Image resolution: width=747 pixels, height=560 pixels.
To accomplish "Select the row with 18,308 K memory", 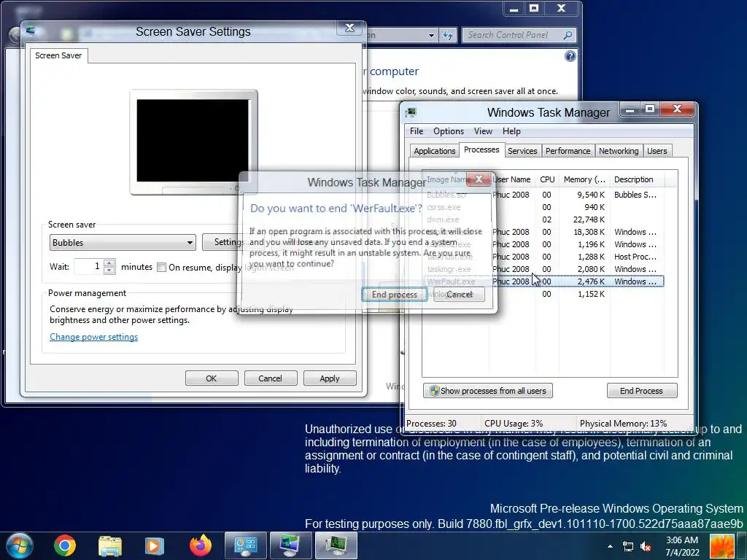I will [543, 232].
